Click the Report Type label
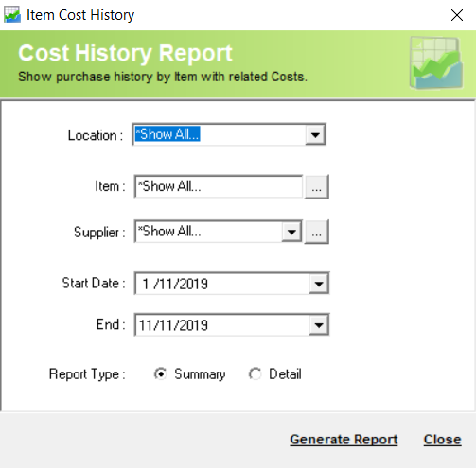This screenshot has height=468, width=476. coord(87,374)
